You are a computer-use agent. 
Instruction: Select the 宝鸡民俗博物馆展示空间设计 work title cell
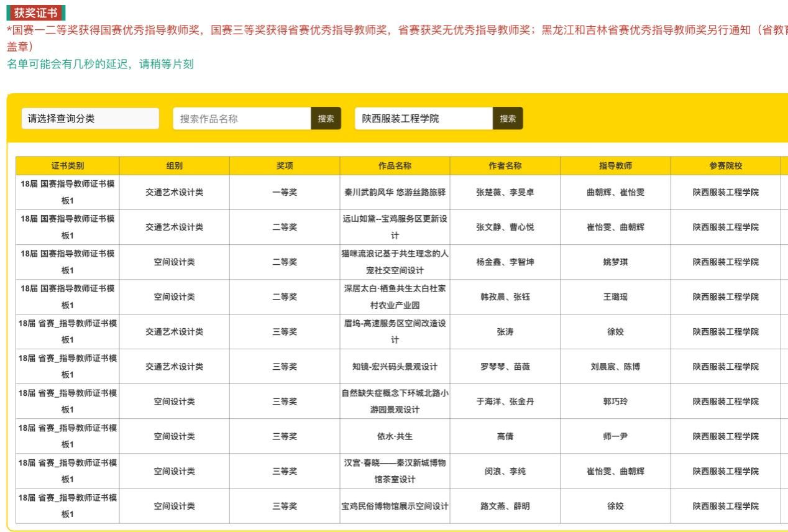click(395, 507)
